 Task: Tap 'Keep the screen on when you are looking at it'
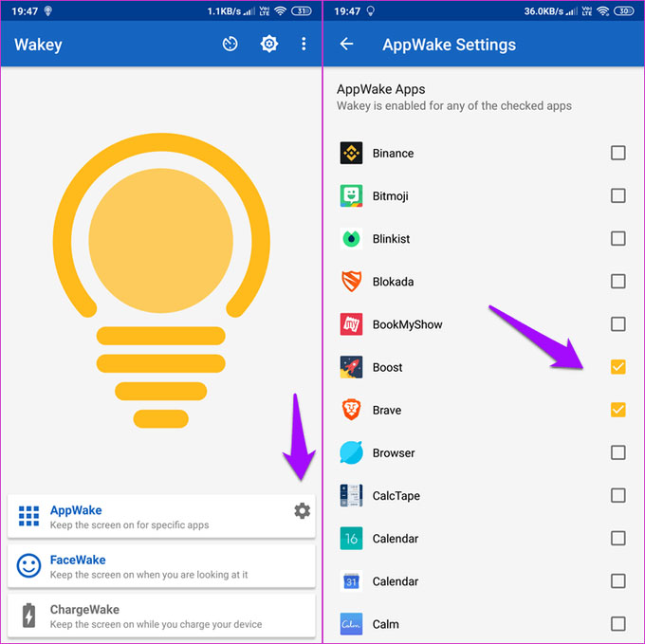149,575
